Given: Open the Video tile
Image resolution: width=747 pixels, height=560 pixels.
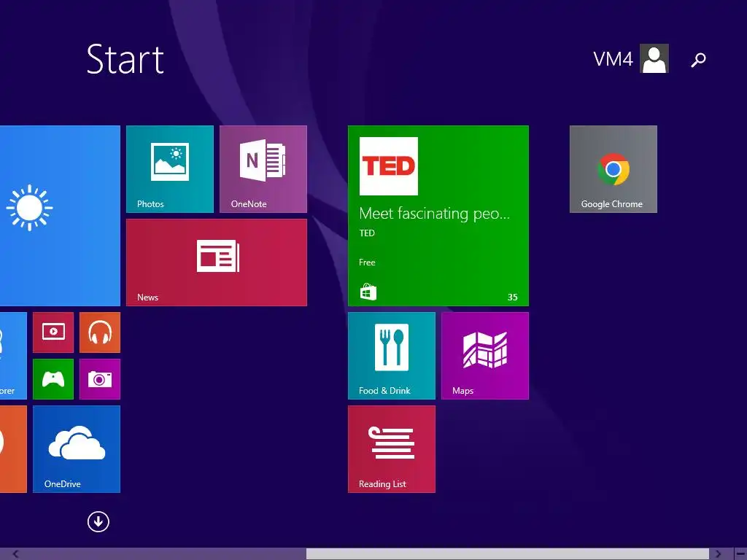Looking at the screenshot, I should [x=53, y=332].
